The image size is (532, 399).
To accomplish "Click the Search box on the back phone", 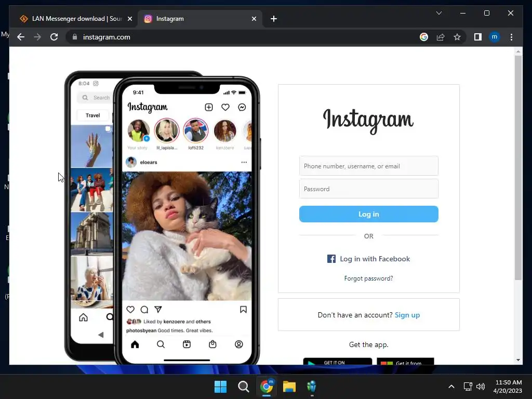I will click(x=95, y=98).
